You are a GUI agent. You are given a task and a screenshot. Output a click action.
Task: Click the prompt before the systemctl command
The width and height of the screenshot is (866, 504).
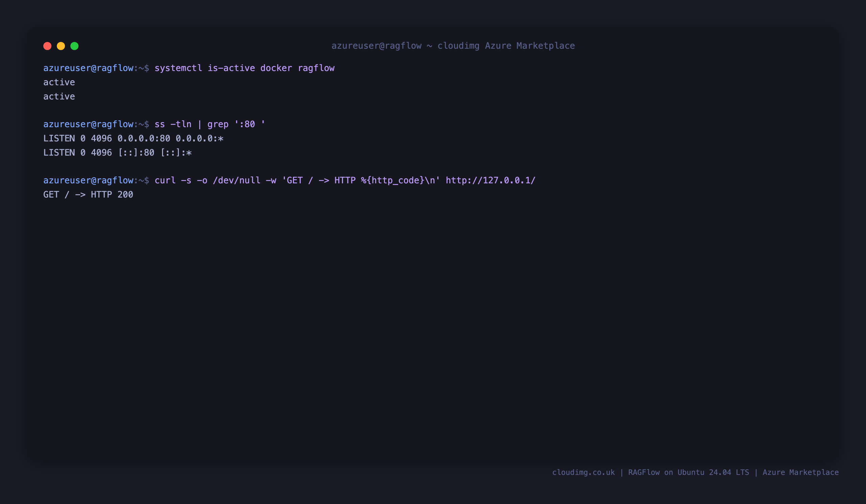click(96, 68)
